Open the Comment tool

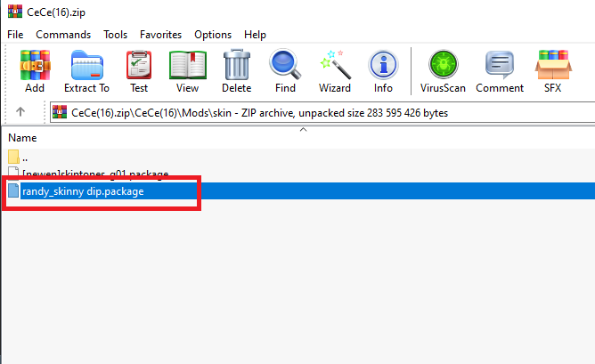pos(500,71)
